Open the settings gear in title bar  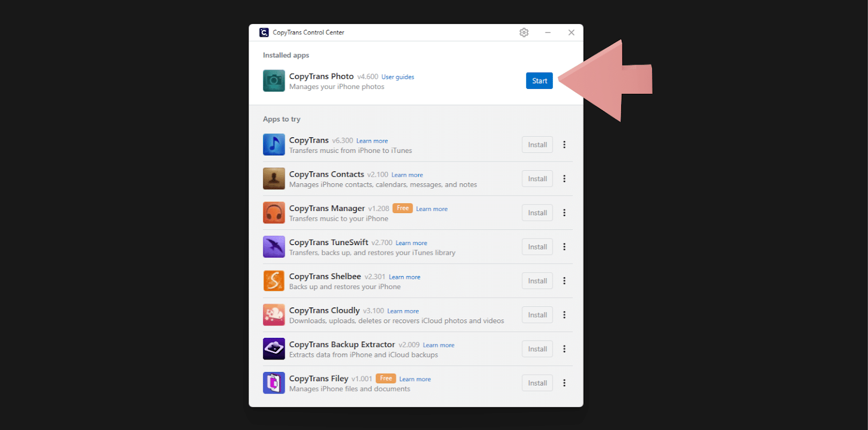click(x=524, y=33)
